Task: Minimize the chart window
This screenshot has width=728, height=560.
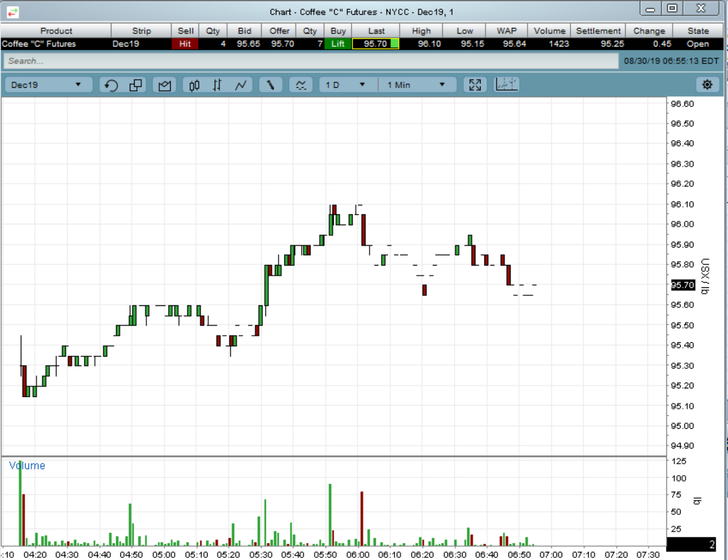Action: pos(650,9)
